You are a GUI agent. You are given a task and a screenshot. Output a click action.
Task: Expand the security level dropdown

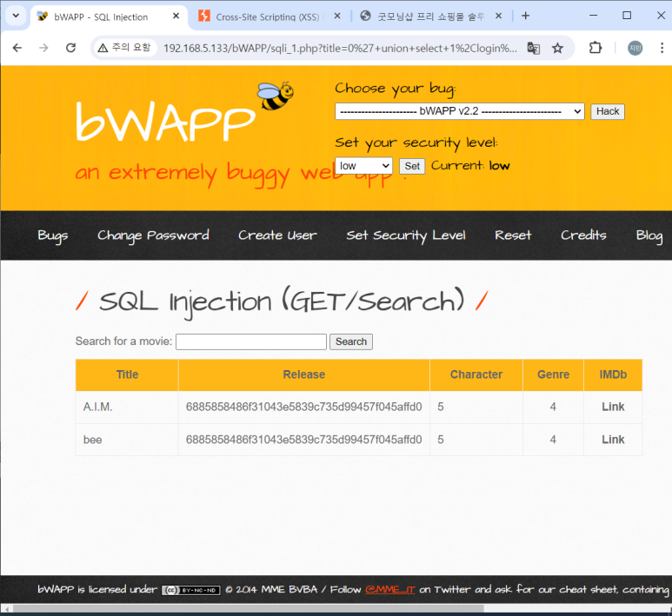[x=364, y=166]
